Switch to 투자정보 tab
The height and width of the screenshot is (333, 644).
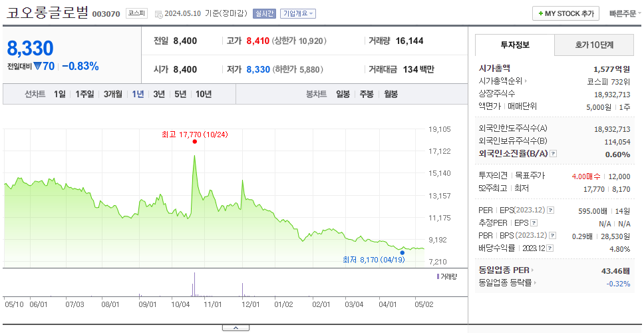[515, 45]
